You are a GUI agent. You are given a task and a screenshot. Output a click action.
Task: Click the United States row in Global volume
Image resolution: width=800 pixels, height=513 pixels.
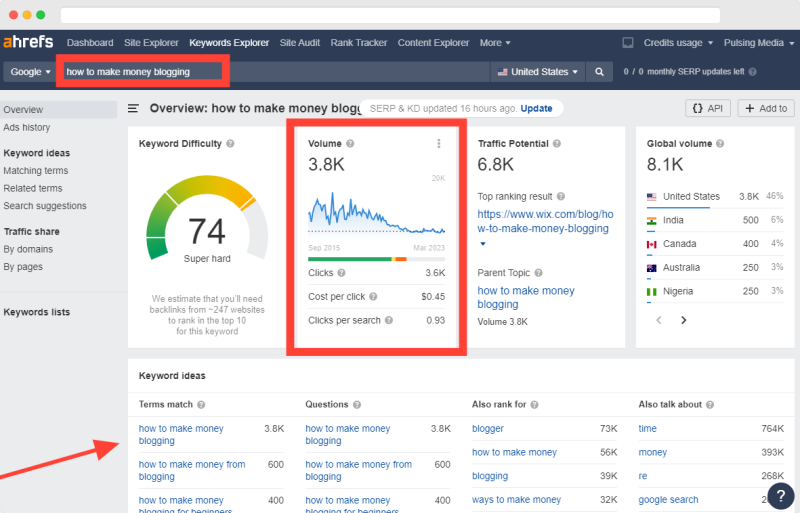pos(715,197)
